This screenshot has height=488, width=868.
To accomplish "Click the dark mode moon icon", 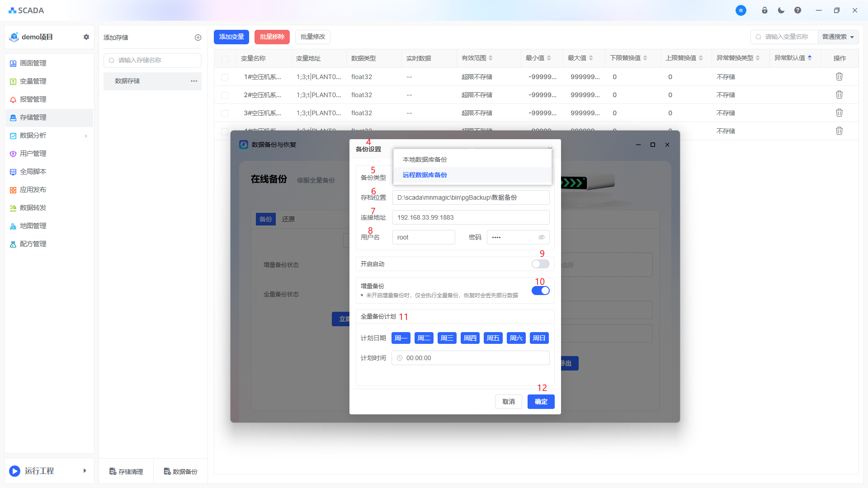I will click(781, 10).
